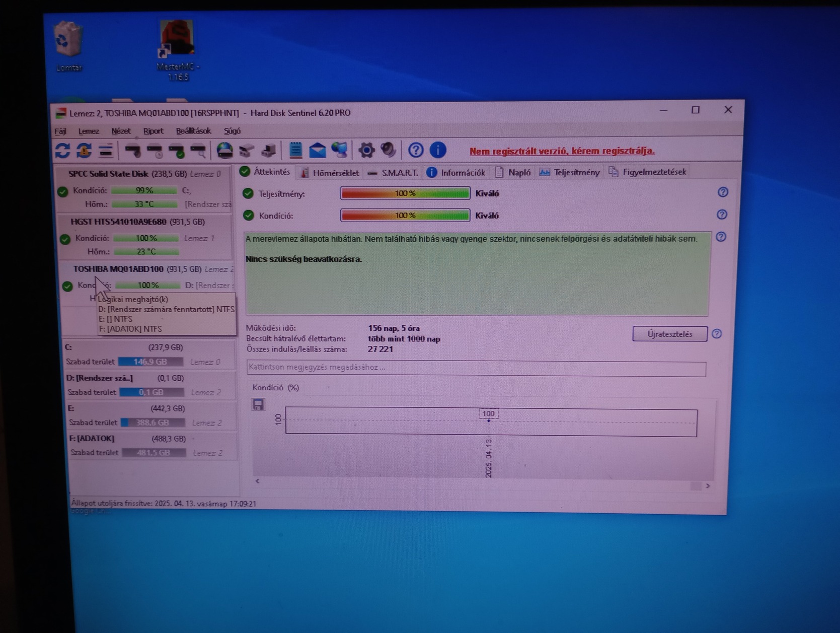Image resolution: width=840 pixels, height=633 pixels.
Task: Select the C: partition entry
Action: (150, 355)
